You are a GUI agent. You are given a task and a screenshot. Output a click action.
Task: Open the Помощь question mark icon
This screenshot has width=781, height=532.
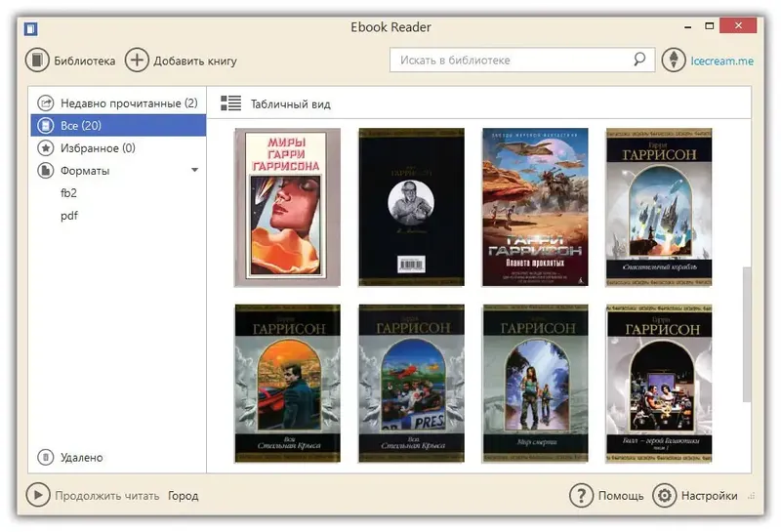click(581, 495)
